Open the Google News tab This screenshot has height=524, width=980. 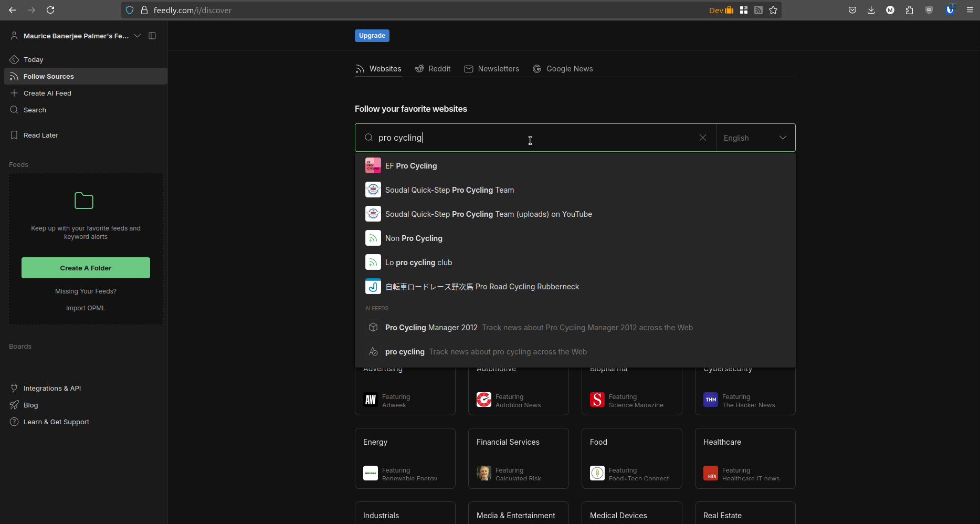(563, 69)
